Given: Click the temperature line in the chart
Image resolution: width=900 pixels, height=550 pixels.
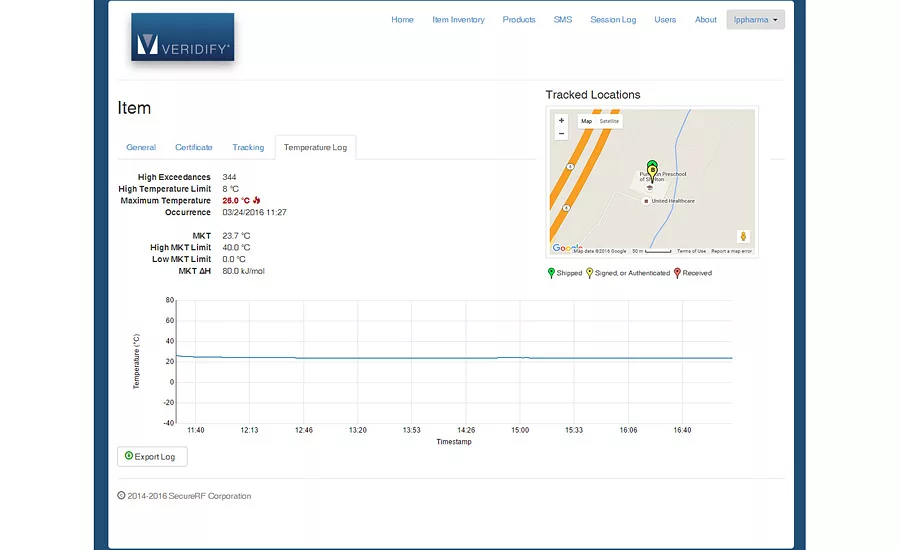Looking at the screenshot, I should (x=453, y=358).
